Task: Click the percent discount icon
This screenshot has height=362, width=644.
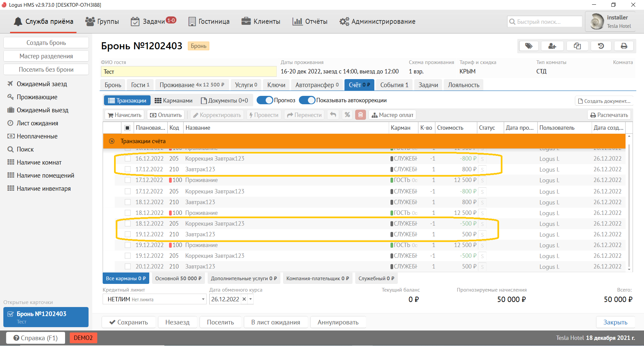Action: click(347, 115)
